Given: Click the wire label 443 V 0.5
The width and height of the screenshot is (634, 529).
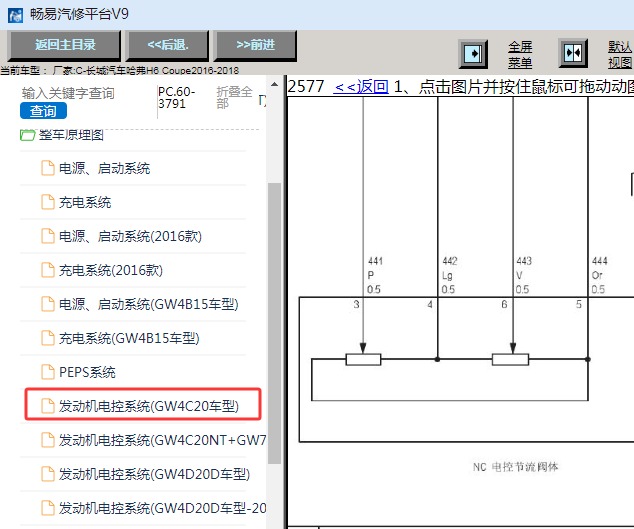Looking at the screenshot, I should pos(524,275).
